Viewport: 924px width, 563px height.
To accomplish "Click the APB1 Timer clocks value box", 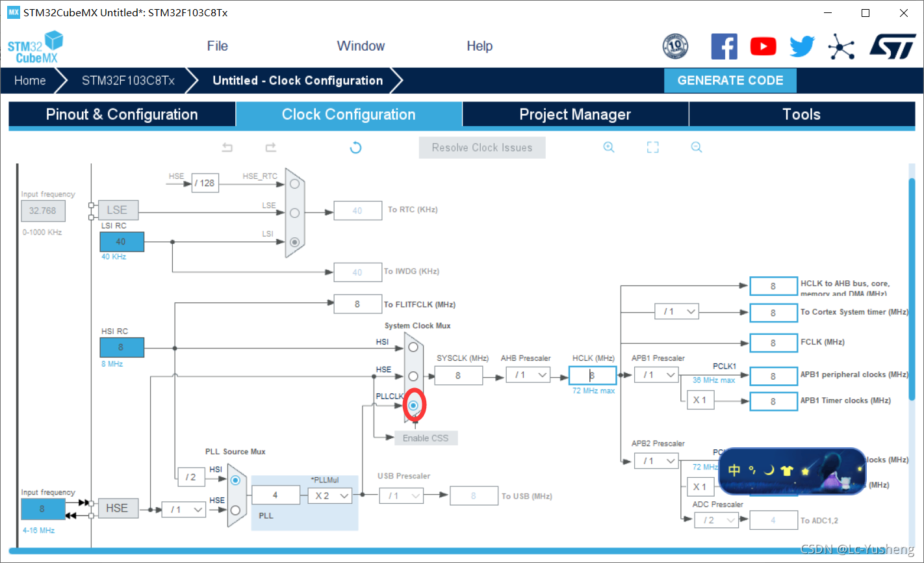I will click(773, 401).
